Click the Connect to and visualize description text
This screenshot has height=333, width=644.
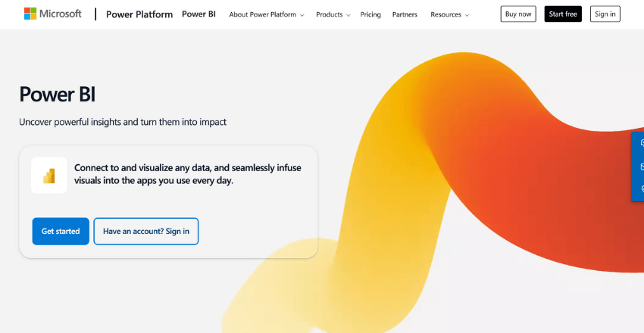(187, 174)
